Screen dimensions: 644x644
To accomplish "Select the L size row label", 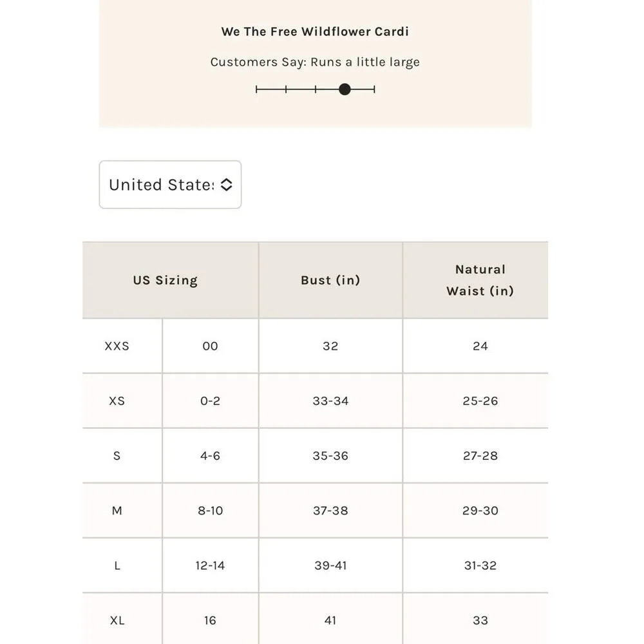I will click(117, 565).
